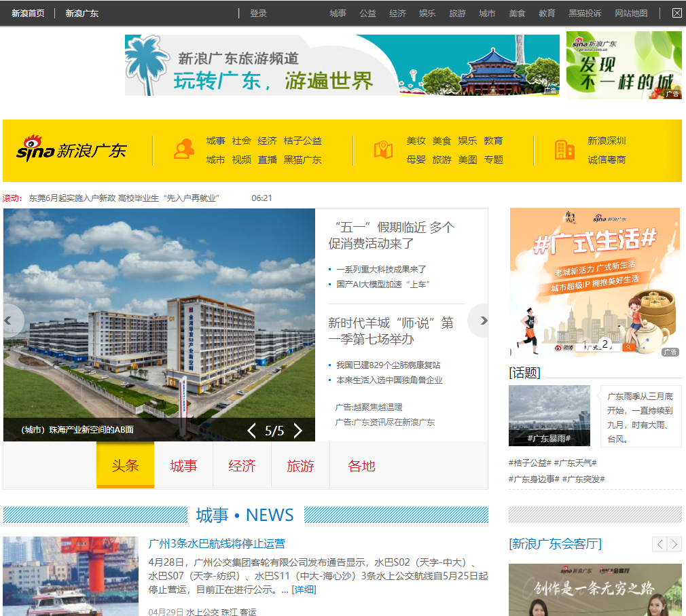The width and height of the screenshot is (686, 616).
Task: Open the #广东暴雨# topic thumbnail
Action: pos(549,416)
